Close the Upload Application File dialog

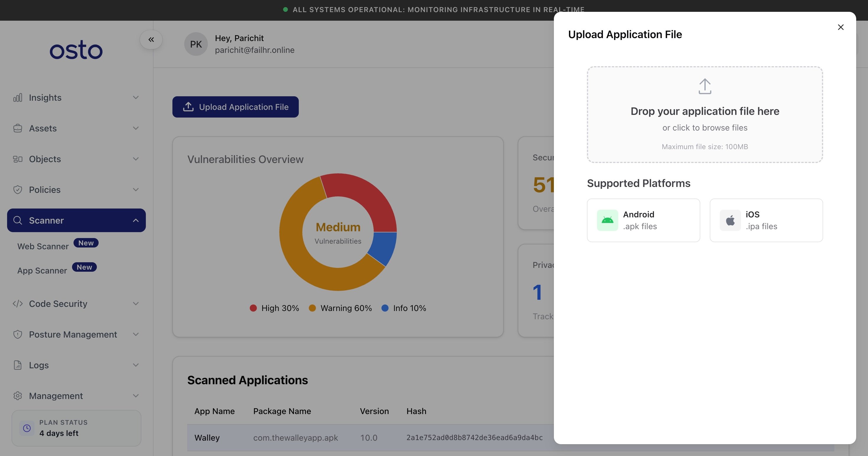pyautogui.click(x=840, y=27)
